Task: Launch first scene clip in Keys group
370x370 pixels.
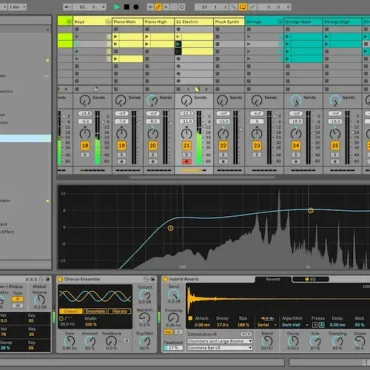Action: (x=77, y=37)
